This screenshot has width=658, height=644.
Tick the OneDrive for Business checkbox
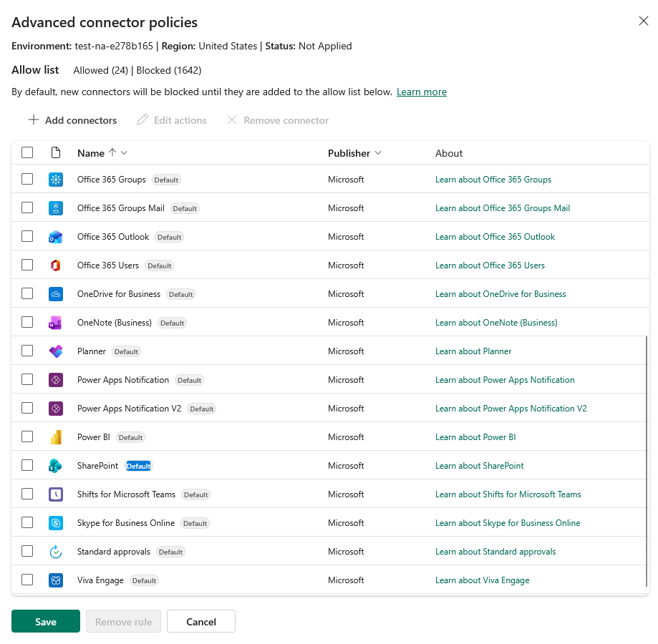27,293
